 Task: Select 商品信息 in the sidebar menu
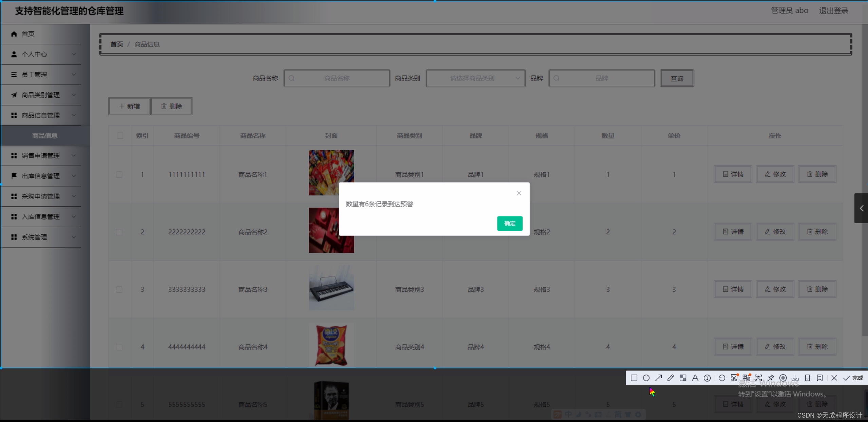coord(44,135)
